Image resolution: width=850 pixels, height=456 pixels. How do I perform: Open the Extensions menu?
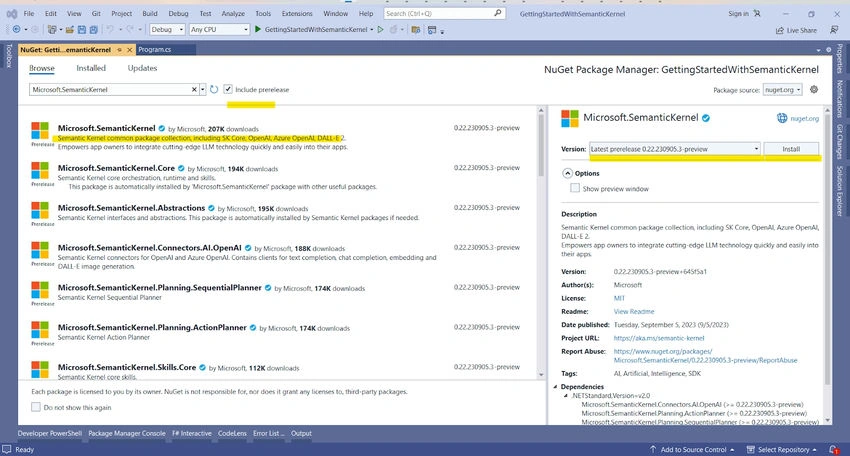pos(297,14)
